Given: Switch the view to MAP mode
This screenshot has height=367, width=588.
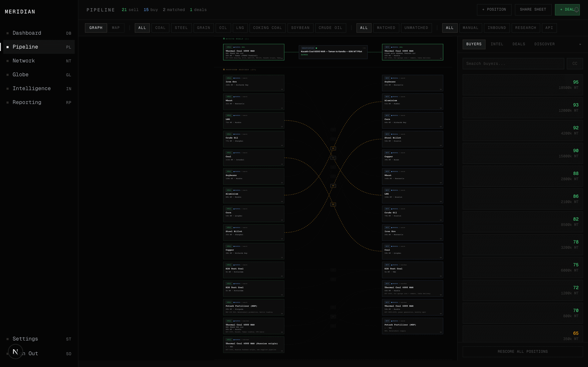Looking at the screenshot, I should pyautogui.click(x=116, y=28).
